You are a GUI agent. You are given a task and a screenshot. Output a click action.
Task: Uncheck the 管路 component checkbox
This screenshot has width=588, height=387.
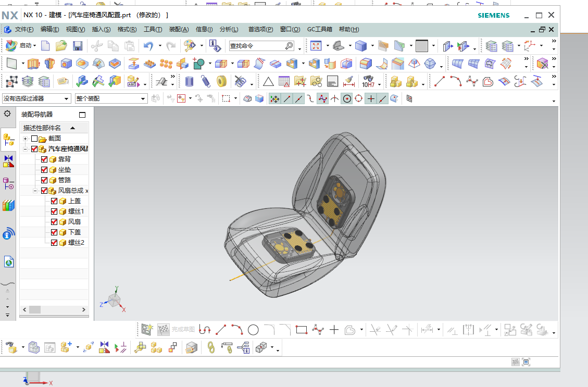click(x=44, y=180)
